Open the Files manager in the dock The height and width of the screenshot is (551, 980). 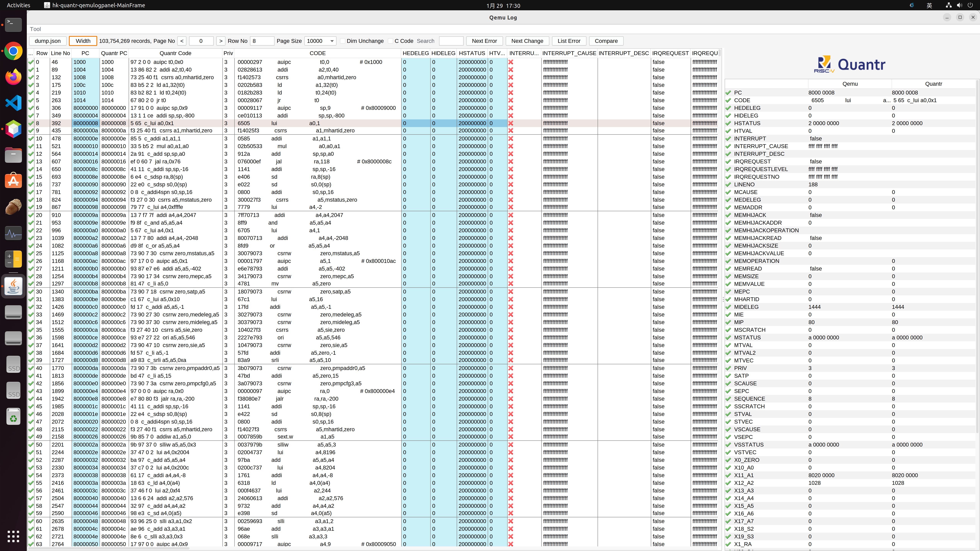pos(13,155)
